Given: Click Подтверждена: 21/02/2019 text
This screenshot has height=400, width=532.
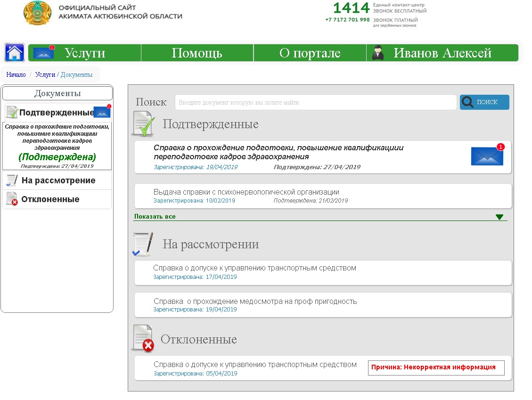Looking at the screenshot, I should [311, 201].
